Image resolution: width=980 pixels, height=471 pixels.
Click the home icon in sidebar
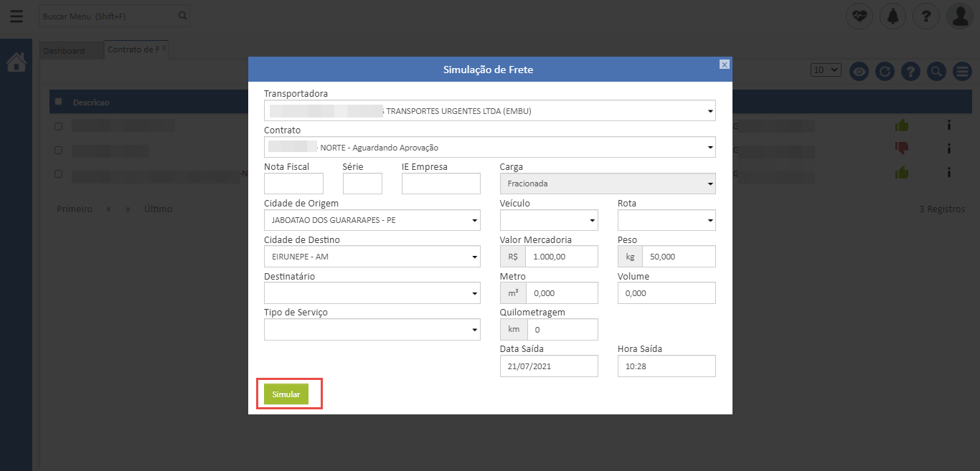[x=16, y=62]
